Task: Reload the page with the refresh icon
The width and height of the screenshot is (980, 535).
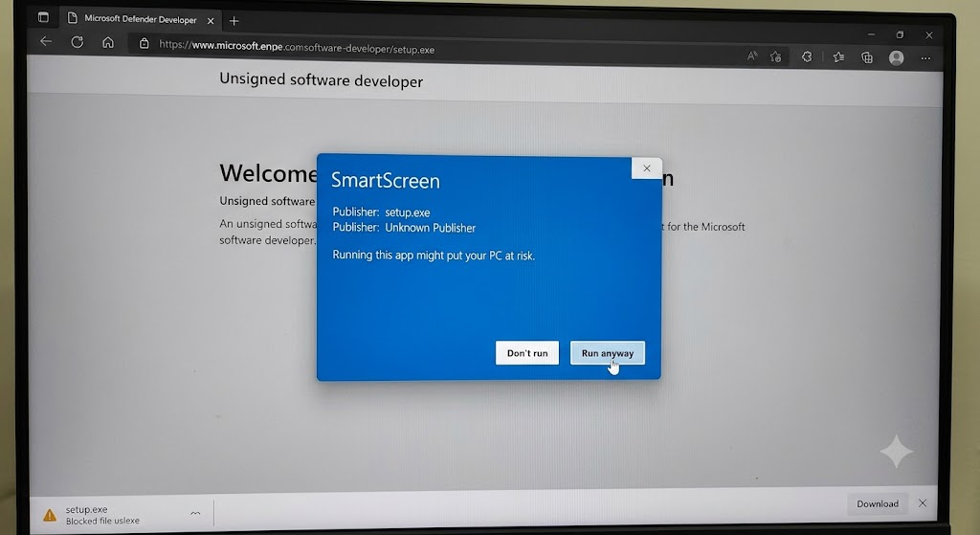Action: [x=77, y=42]
